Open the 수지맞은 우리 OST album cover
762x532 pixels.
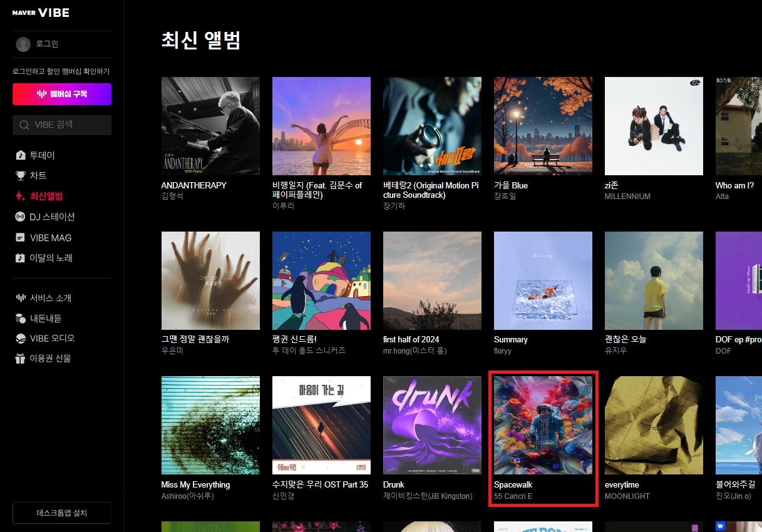321,425
